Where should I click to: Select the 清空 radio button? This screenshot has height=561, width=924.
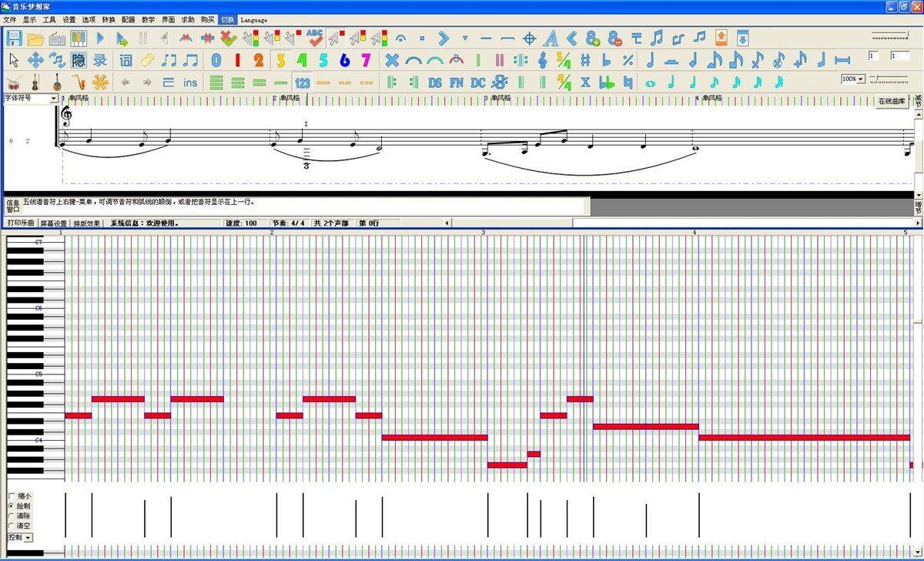(12, 526)
